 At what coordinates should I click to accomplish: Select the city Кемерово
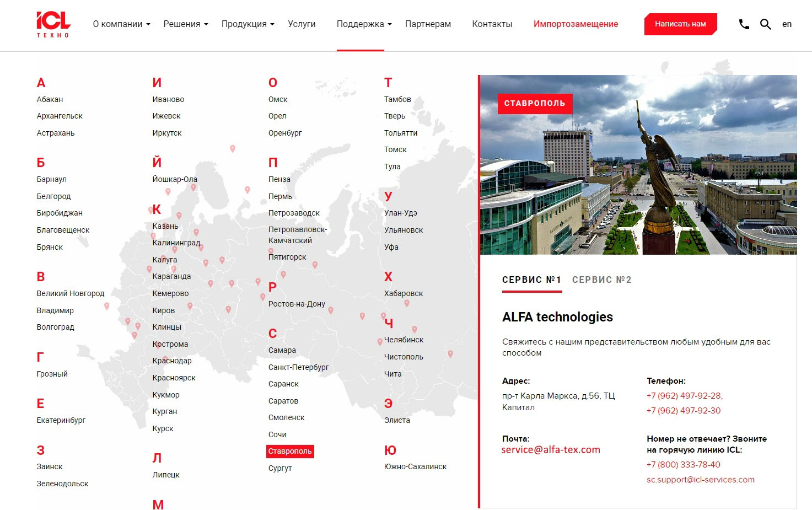pos(170,294)
